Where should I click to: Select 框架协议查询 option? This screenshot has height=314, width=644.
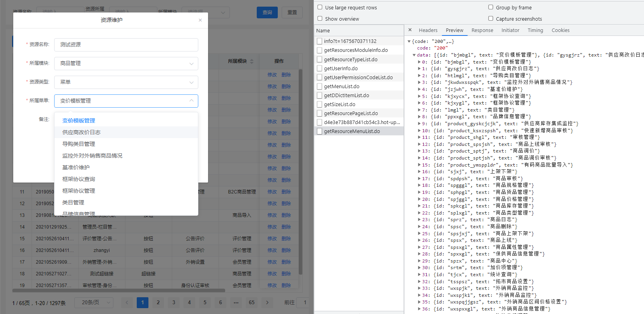[126, 179]
